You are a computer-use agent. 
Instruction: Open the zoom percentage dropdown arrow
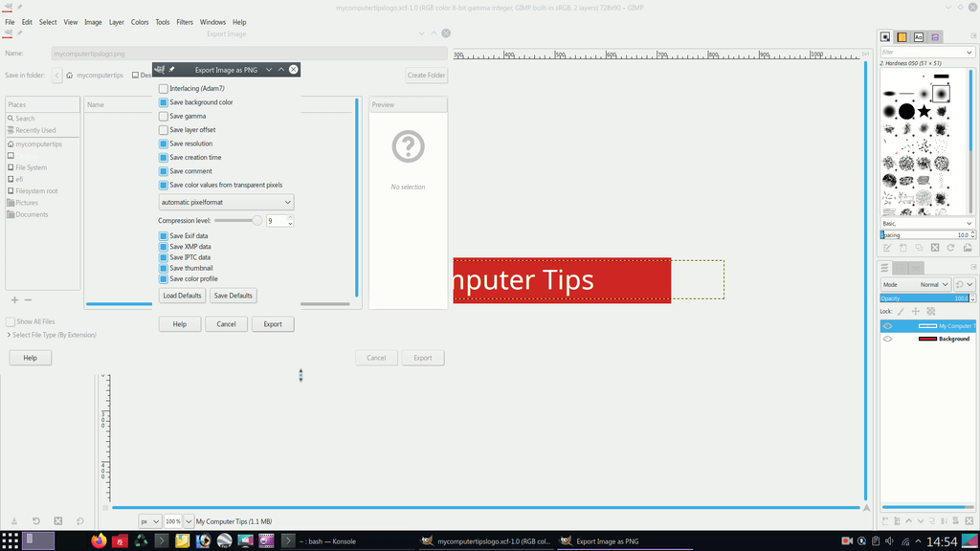(x=189, y=521)
